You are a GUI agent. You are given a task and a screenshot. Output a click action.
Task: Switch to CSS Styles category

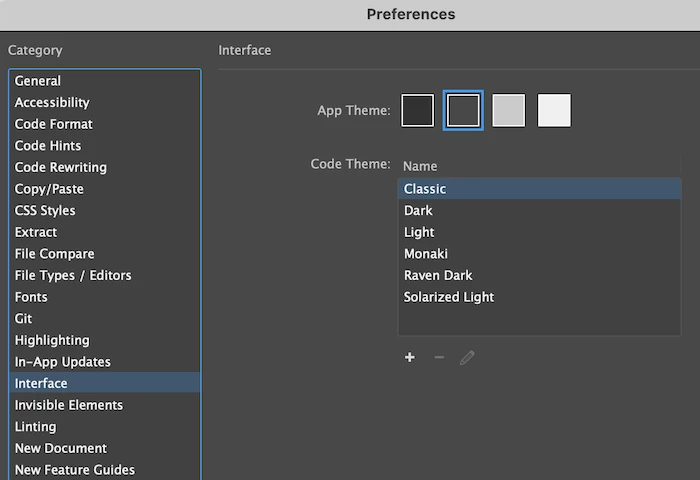coord(45,211)
